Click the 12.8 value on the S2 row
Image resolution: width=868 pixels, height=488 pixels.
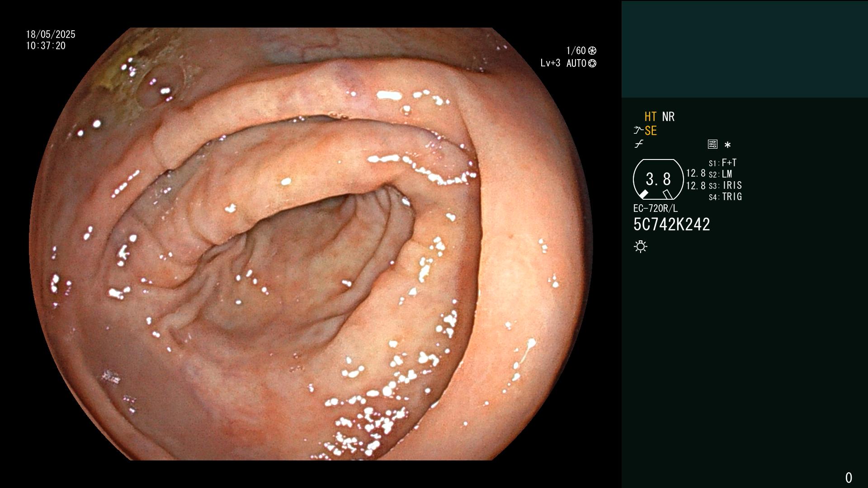(696, 174)
